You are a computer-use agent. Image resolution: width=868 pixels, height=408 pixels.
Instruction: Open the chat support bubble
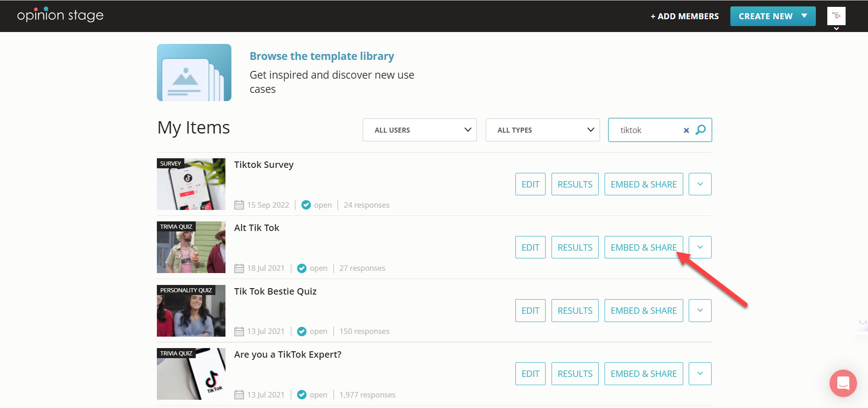click(843, 383)
